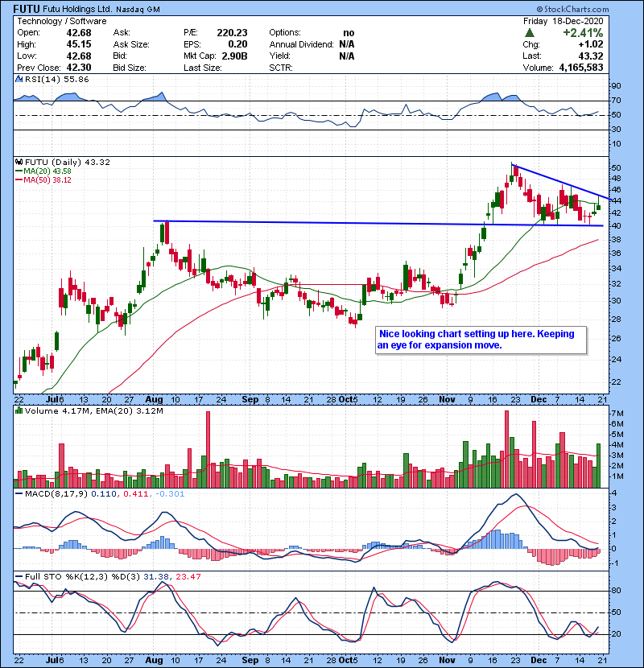Click the Annual Dividend label
The height and width of the screenshot is (668, 644).
[301, 44]
